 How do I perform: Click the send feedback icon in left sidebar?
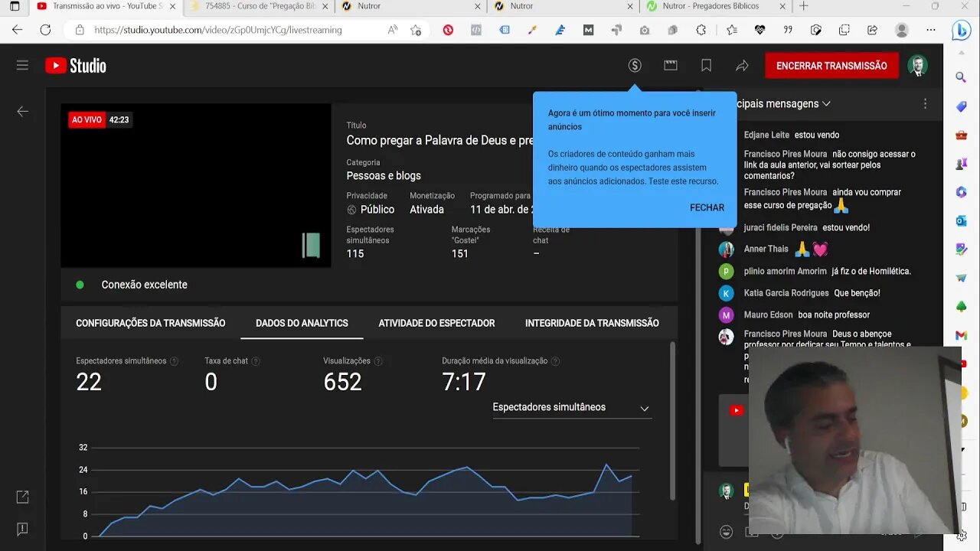(x=22, y=529)
